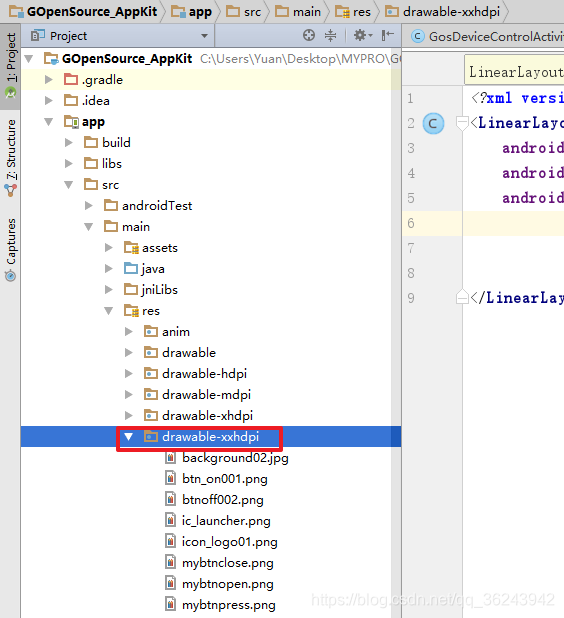Place cursor on empty line 6 in editor
Image resolution: width=564 pixels, height=618 pixels.
click(x=513, y=223)
